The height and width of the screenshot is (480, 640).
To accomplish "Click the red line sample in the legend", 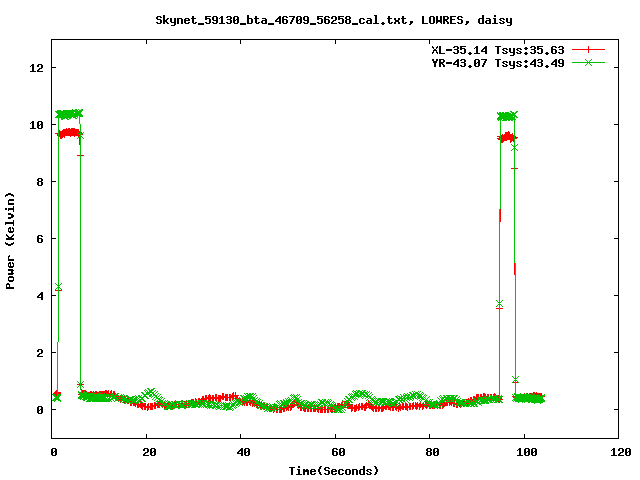I will 588,50.
